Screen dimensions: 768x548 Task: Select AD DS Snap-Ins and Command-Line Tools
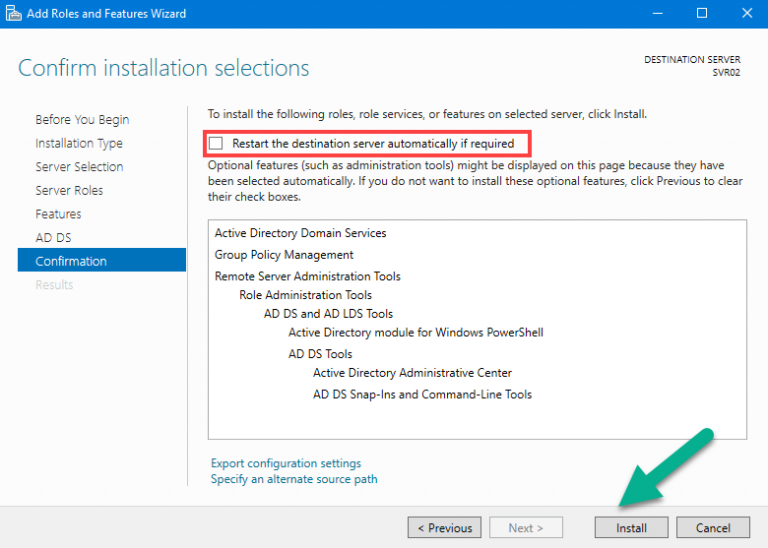[422, 394]
